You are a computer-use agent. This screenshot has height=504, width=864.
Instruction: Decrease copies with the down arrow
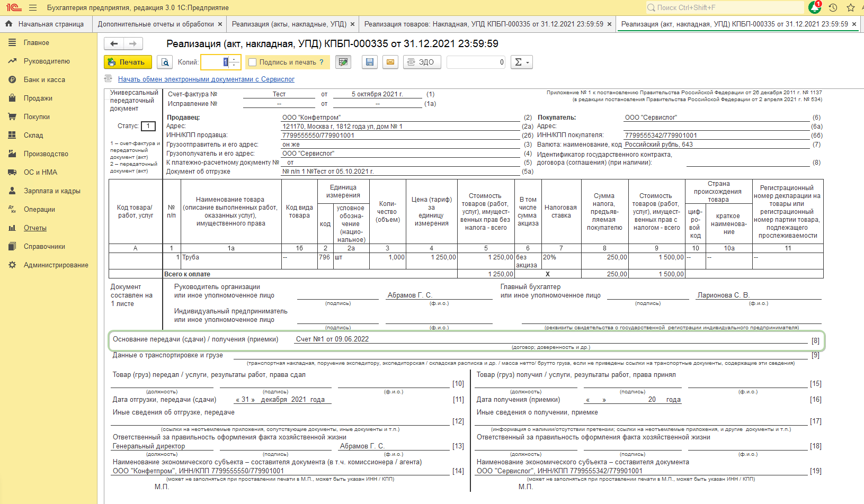pyautogui.click(x=235, y=66)
